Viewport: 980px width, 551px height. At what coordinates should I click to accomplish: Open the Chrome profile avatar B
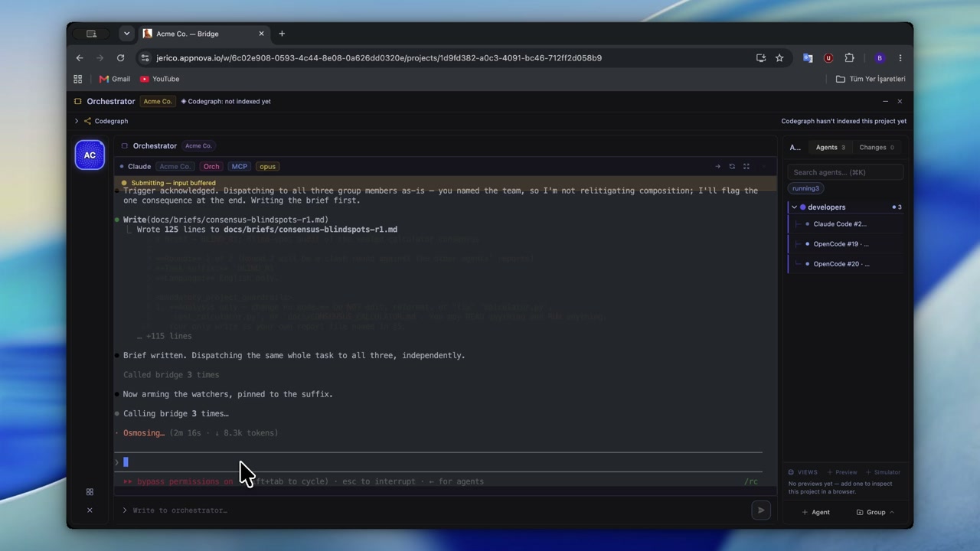point(880,57)
